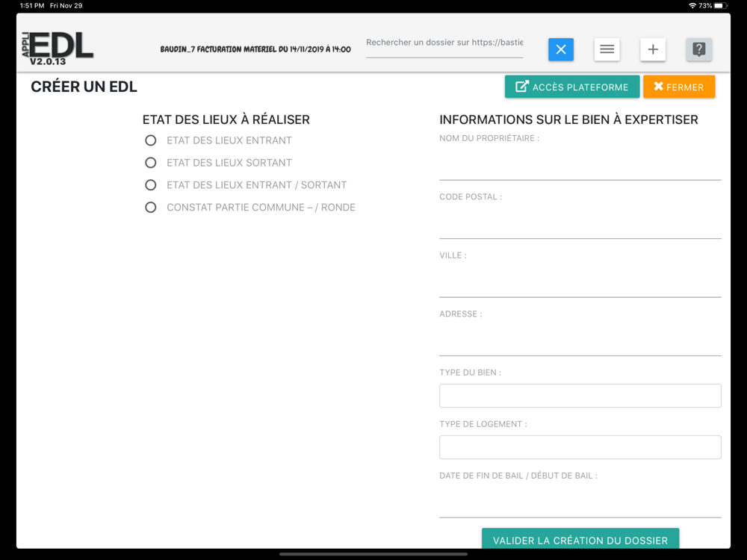Open the Type du bien dropdown

(580, 396)
